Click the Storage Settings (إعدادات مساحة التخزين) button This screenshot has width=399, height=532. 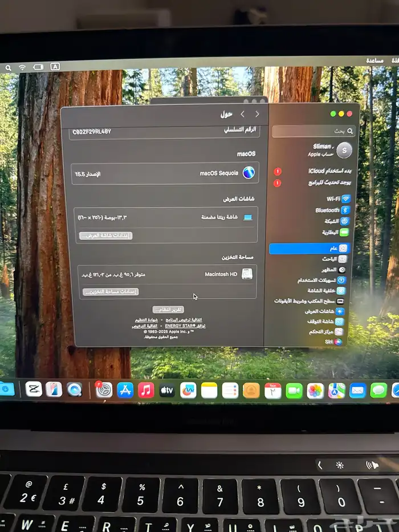pyautogui.click(x=111, y=291)
